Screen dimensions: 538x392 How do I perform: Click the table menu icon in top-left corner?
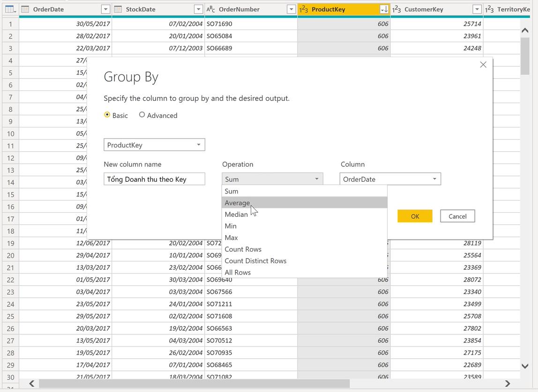click(10, 9)
